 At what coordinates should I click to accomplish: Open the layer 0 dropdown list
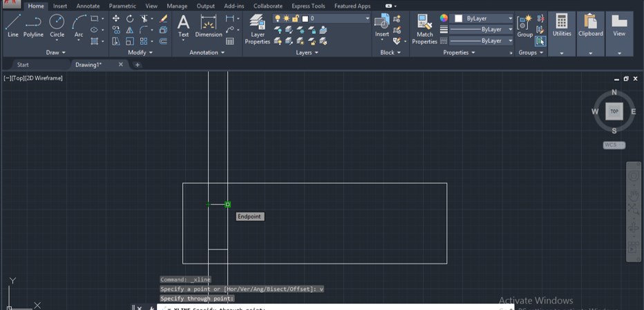(x=321, y=19)
